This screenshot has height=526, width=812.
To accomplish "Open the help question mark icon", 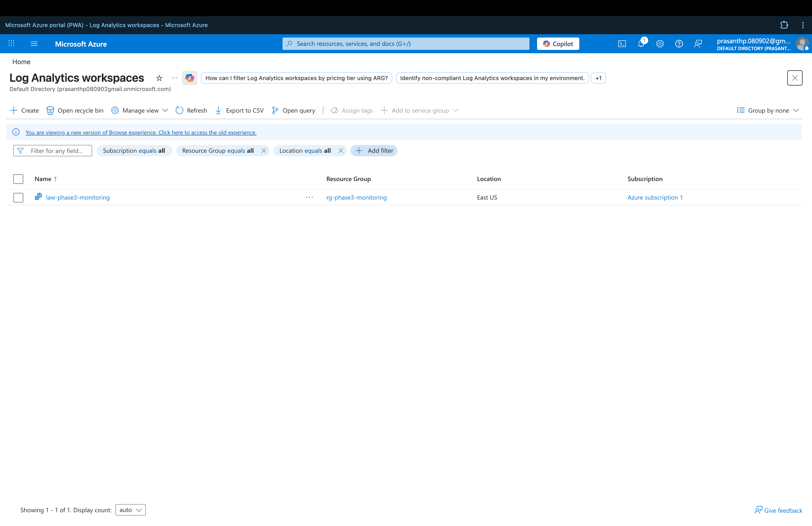I will 679,44.
